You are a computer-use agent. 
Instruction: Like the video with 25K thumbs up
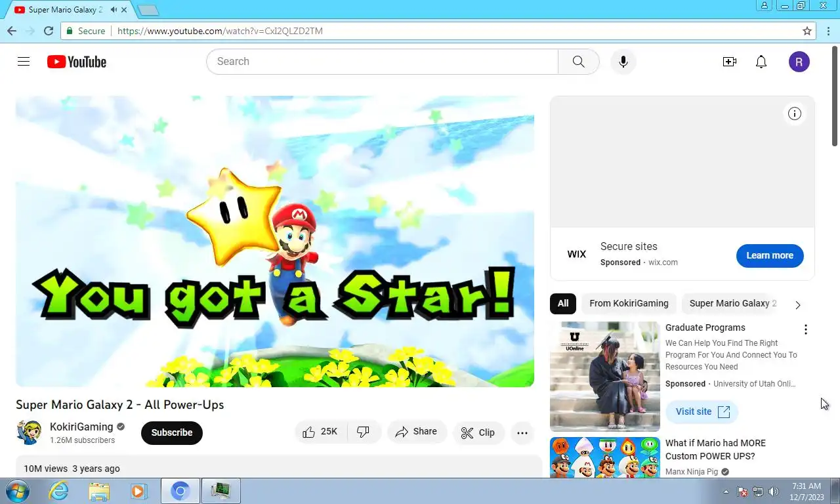pyautogui.click(x=320, y=432)
